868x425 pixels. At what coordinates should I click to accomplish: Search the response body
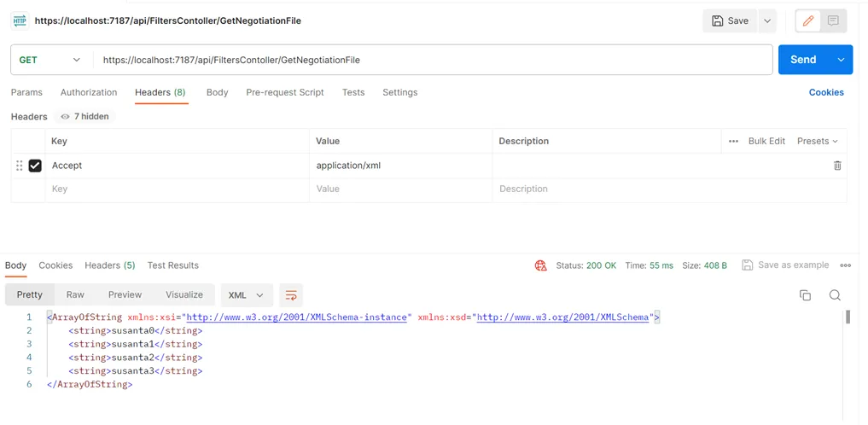835,295
